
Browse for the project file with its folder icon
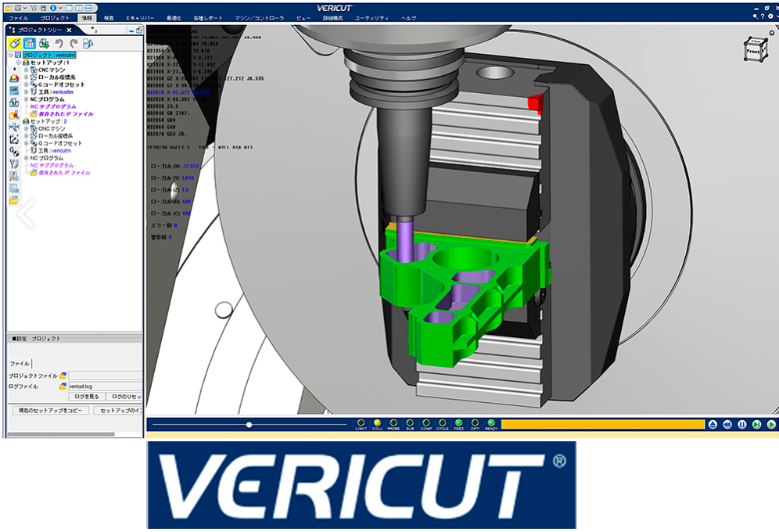coord(63,376)
